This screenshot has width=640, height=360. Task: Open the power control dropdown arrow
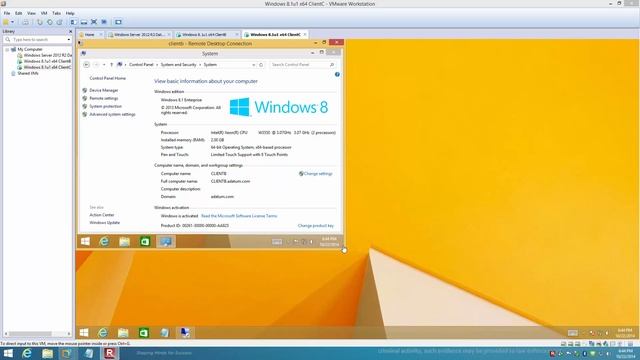pos(13,22)
